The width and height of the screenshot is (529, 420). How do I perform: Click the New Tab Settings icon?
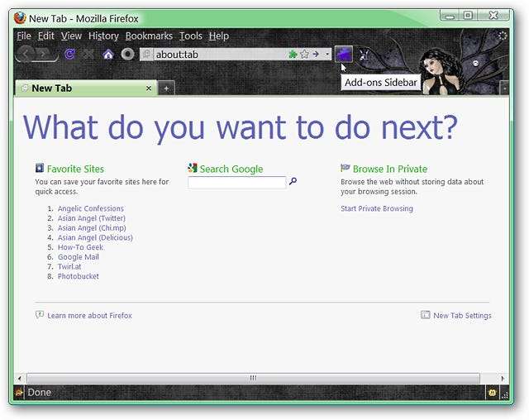[426, 315]
